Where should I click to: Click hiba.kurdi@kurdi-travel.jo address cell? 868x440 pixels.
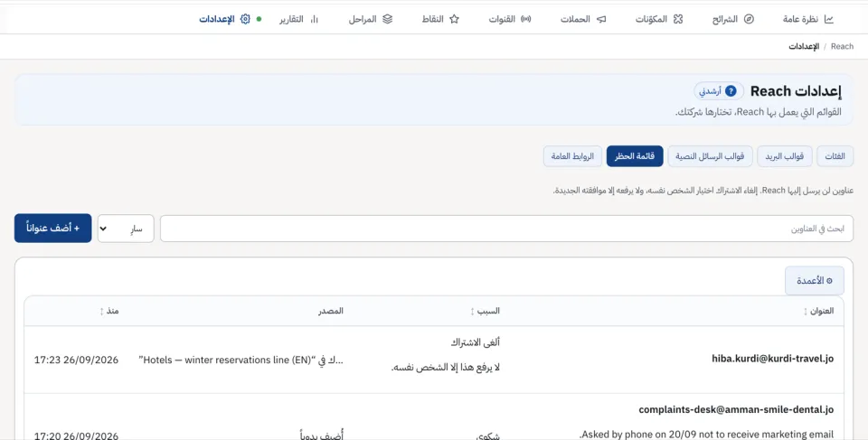tap(772, 359)
